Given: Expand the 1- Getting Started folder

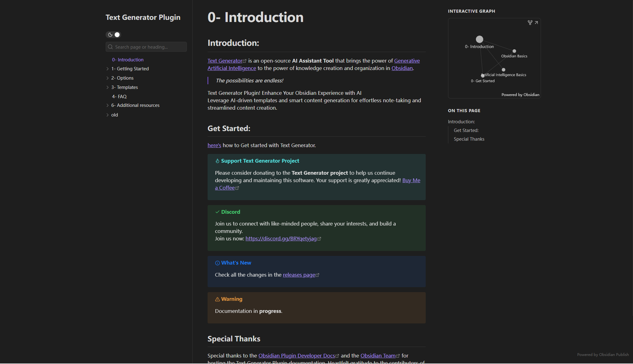Looking at the screenshot, I should pyautogui.click(x=108, y=69).
